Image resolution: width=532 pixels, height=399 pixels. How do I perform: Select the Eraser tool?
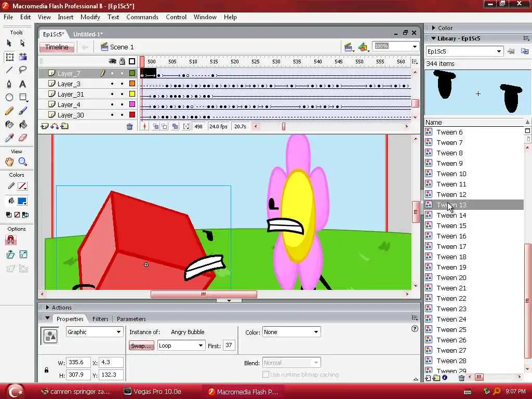(x=23, y=138)
